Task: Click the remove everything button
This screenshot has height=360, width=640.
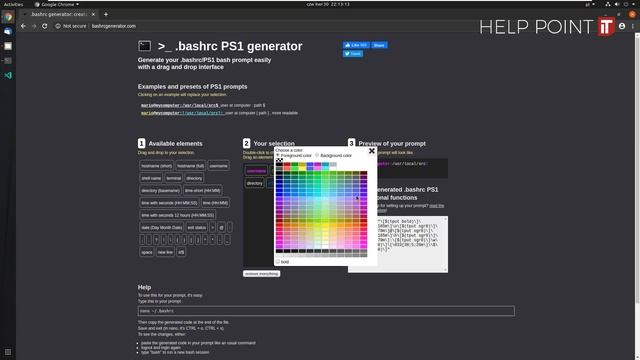Action: click(x=262, y=273)
